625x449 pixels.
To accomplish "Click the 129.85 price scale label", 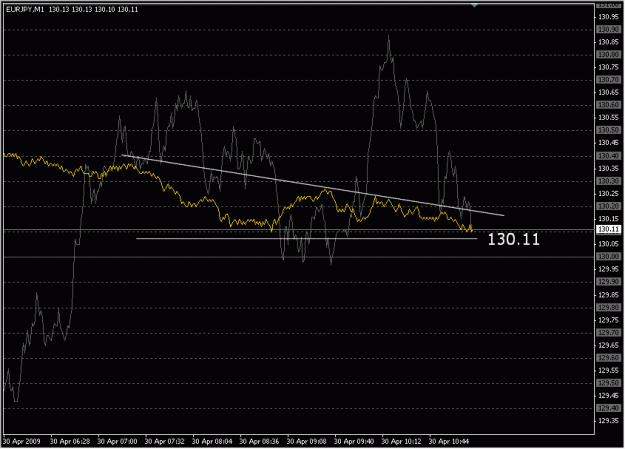I will pyautogui.click(x=609, y=295).
